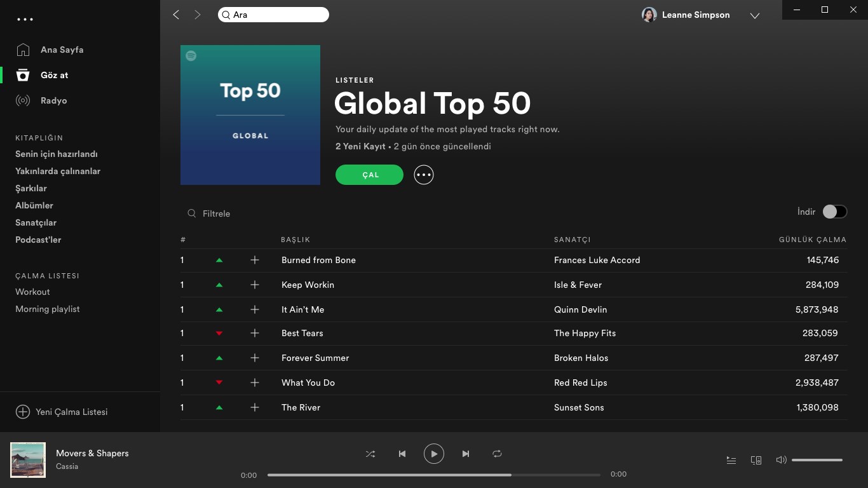The image size is (868, 488).
Task: Select the Keep Workin track title
Action: [x=308, y=285]
